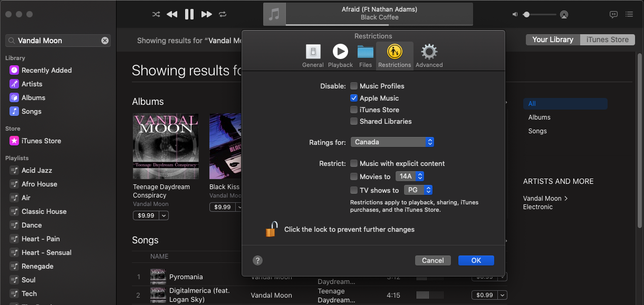Screen dimensions: 644x305
Task: Confirm preferences with OK
Action: click(476, 260)
